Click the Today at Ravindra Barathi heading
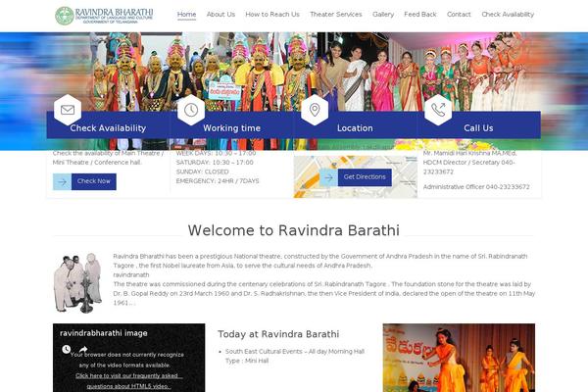588x392 pixels. (278, 334)
